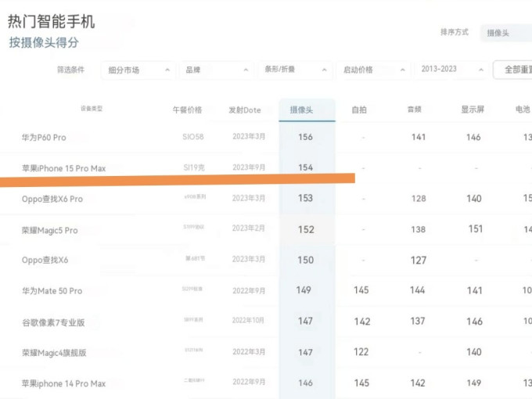Click selfie score 142 in 谷歌像素7专业版 row
The width and height of the screenshot is (532, 399).
pos(362,322)
